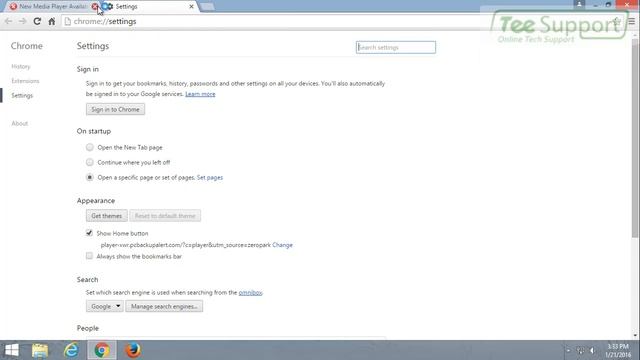The height and width of the screenshot is (360, 640).
Task: Focus the Search settings field
Action: (396, 47)
